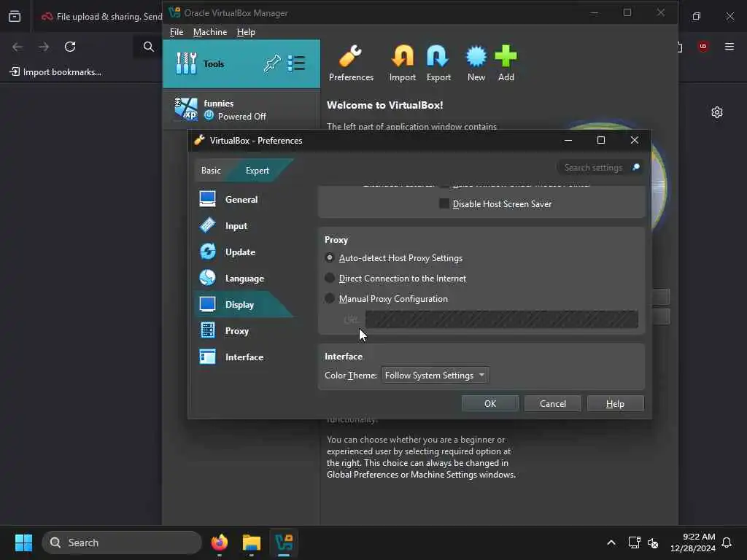The width and height of the screenshot is (747, 560).
Task: Select the Tools icon in the Manager sidebar
Action: (x=186, y=63)
